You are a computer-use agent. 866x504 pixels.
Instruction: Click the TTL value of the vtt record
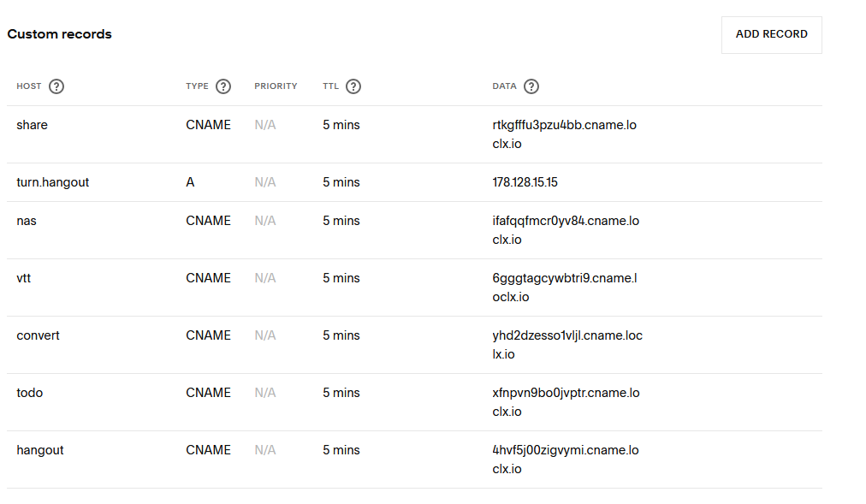(341, 278)
